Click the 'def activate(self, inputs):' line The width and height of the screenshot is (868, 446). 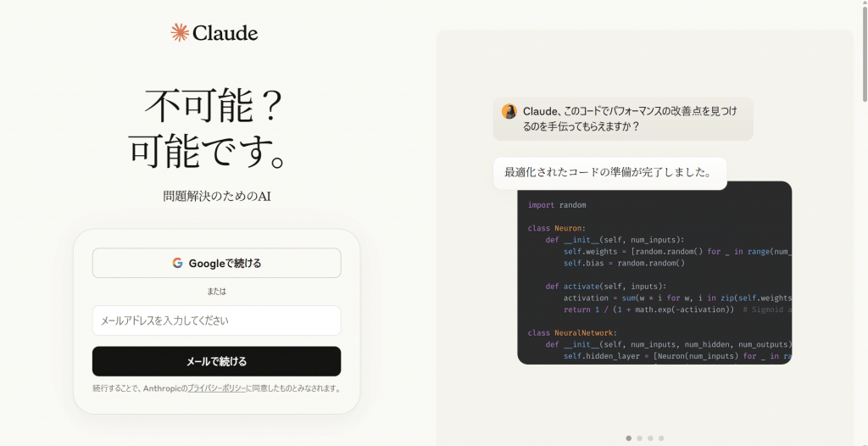coord(605,287)
